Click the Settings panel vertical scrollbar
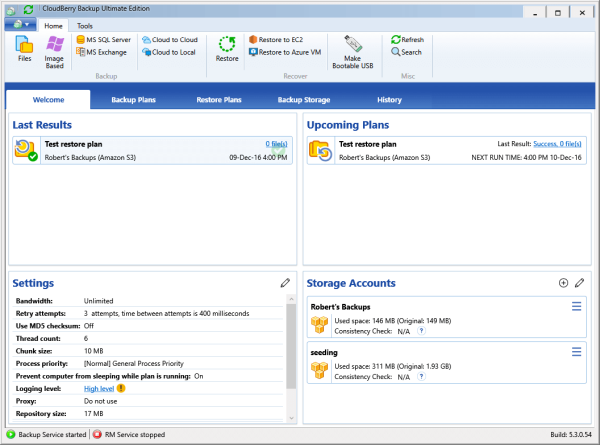The height and width of the screenshot is (445, 600). pos(290,350)
